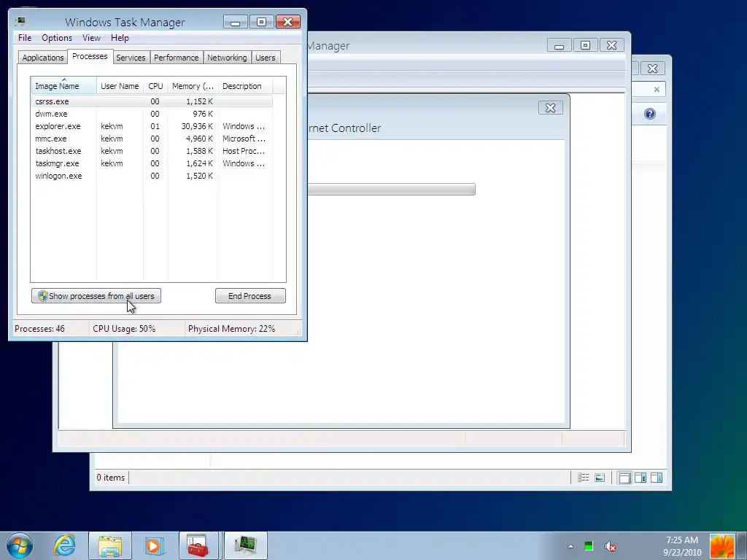This screenshot has height=560, width=747.
Task: Open the Networking tab
Action: coord(227,58)
